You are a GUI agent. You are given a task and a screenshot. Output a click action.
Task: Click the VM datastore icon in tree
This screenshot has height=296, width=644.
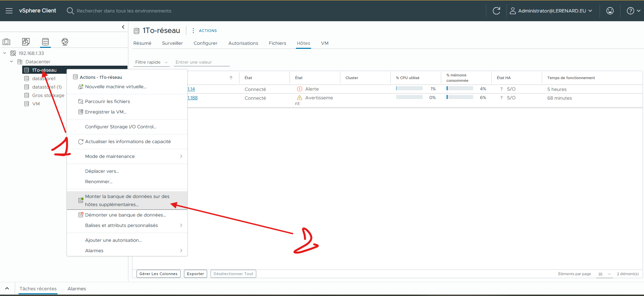(x=27, y=104)
